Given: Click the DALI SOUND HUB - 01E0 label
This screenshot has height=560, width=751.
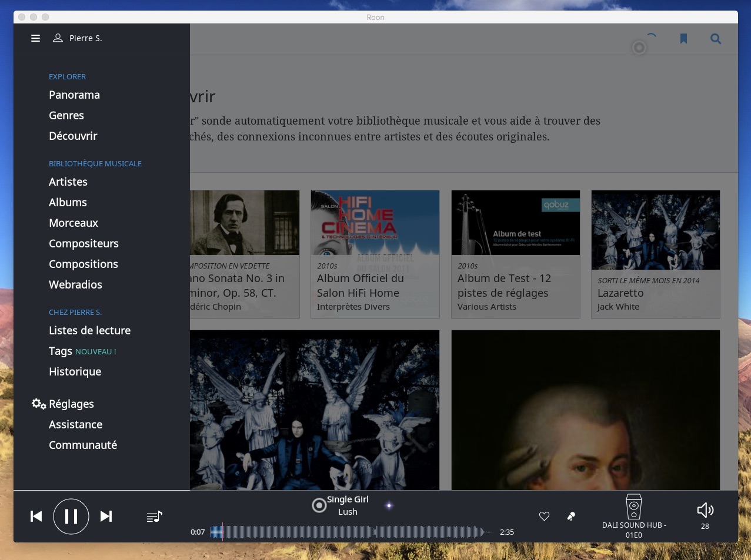Looking at the screenshot, I should pos(634,530).
